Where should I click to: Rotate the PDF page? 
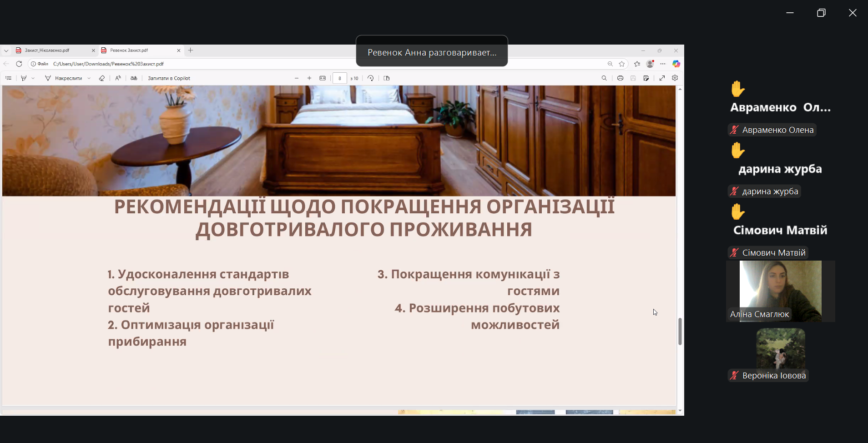[x=371, y=78]
